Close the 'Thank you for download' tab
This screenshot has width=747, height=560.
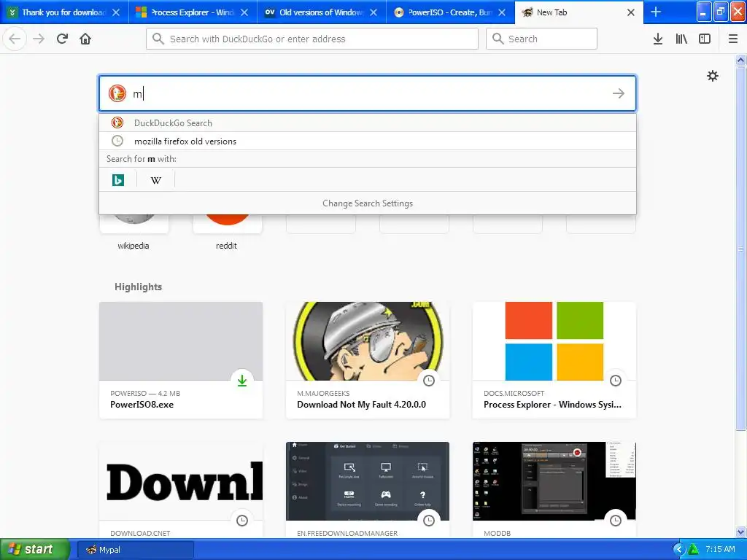point(116,12)
